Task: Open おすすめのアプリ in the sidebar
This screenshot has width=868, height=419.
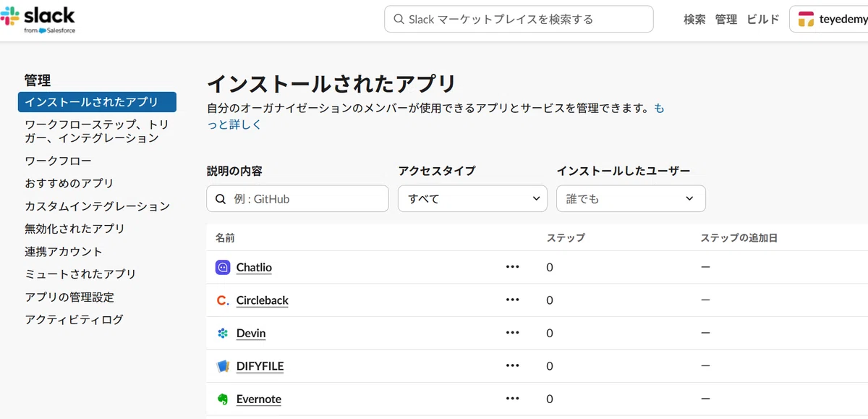Action: pyautogui.click(x=69, y=183)
